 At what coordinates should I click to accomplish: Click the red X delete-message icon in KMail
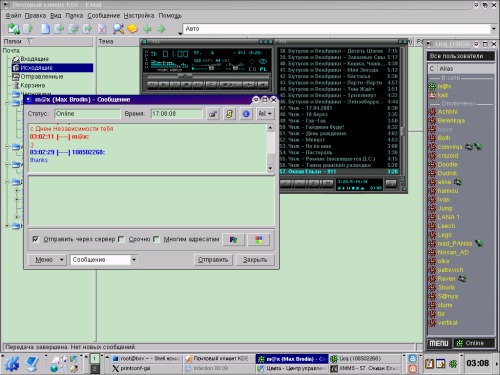(x=102, y=29)
